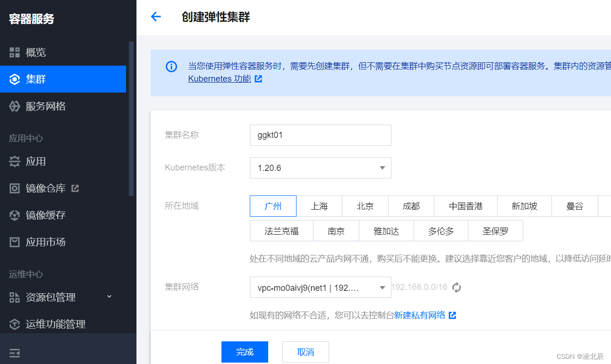Select region 中国香港
Viewport: 611px width, 364px height.
(466, 206)
